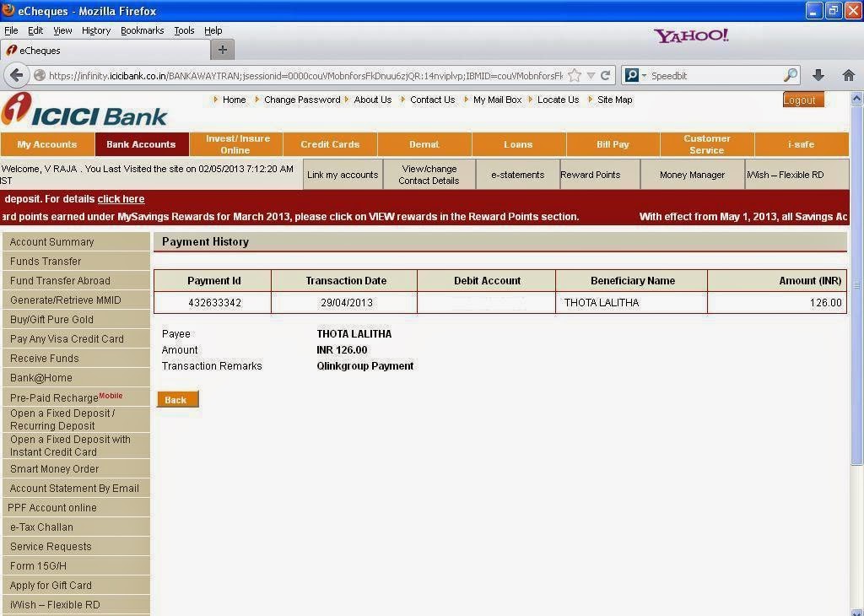
Task: Open Invest/Insure Online tab
Action: pos(236,144)
